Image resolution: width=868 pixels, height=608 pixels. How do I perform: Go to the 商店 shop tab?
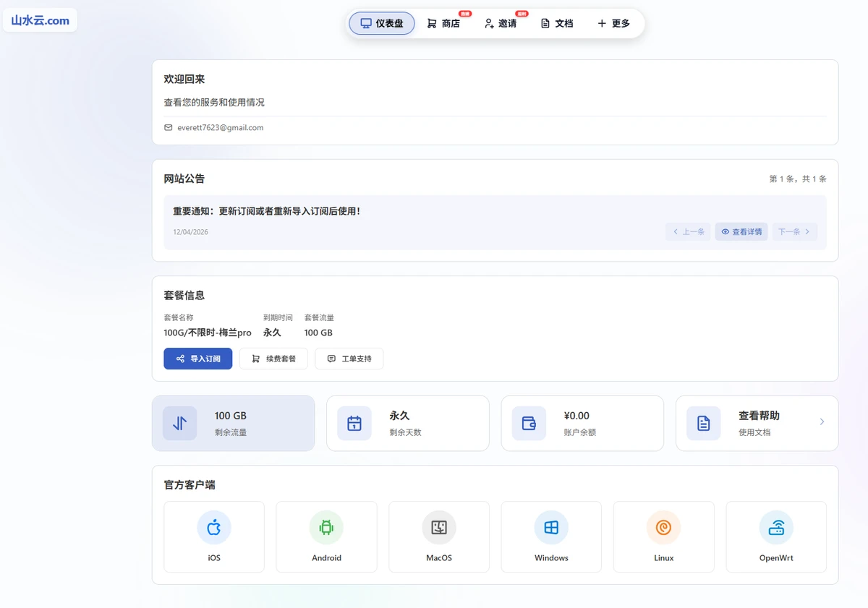point(444,23)
